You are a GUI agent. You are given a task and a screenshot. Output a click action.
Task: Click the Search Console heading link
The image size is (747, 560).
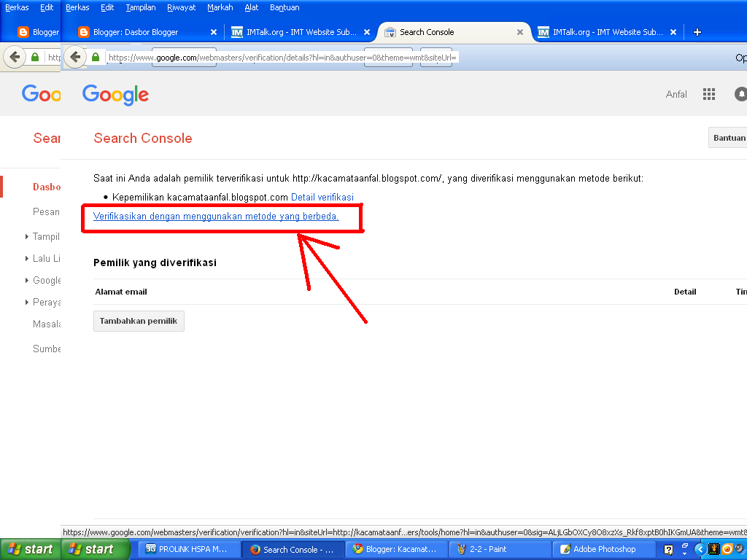[x=143, y=138]
